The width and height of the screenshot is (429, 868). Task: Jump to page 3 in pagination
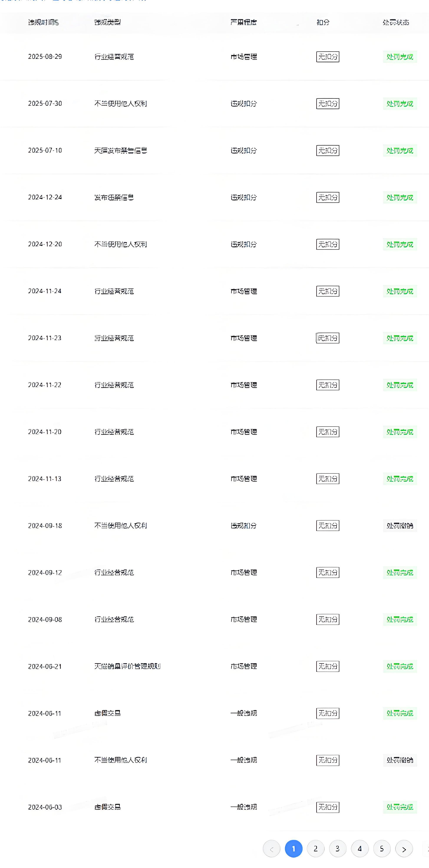coord(337,848)
